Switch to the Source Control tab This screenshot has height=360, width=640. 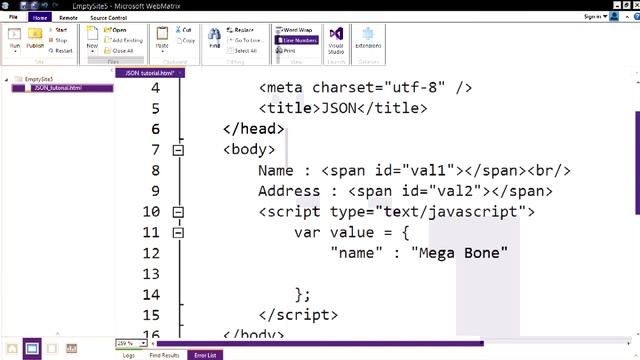(x=108, y=18)
